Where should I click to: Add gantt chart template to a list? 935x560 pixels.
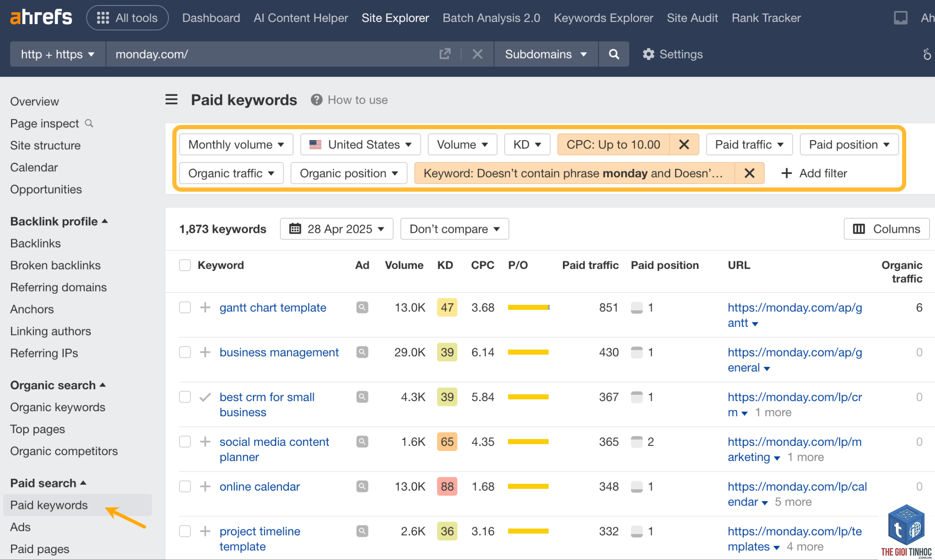point(205,307)
